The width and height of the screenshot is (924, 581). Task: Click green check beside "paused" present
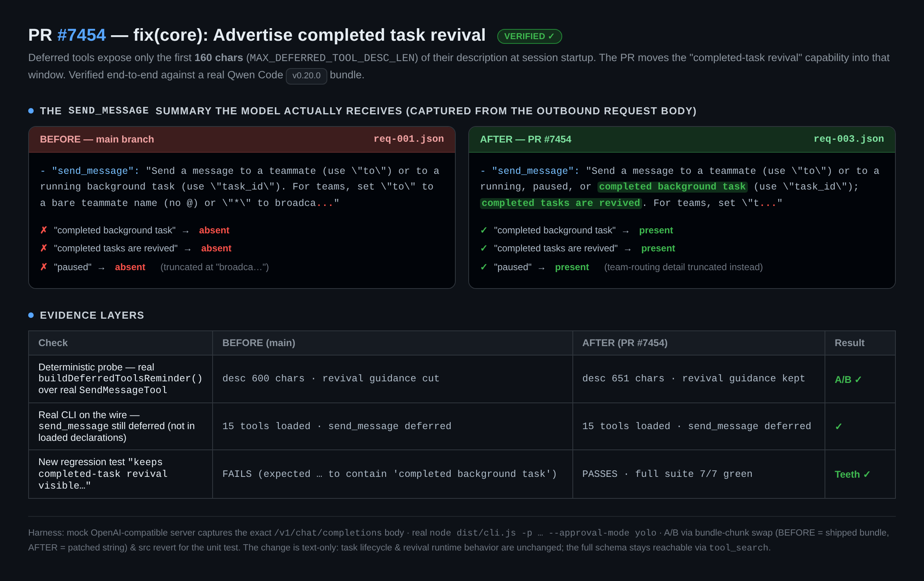(484, 267)
